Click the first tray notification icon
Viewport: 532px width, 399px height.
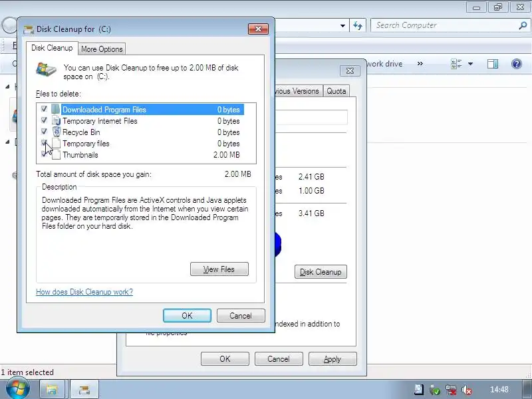(x=419, y=389)
